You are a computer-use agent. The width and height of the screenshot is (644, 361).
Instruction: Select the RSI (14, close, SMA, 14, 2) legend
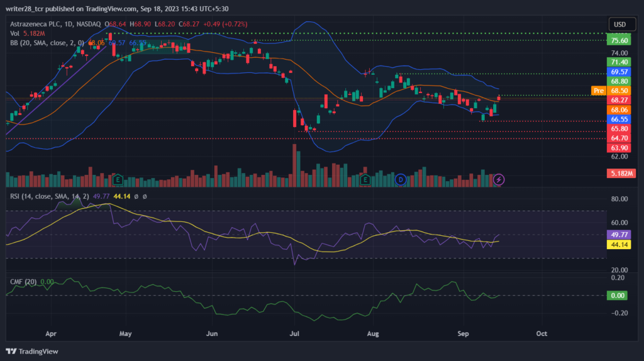(x=49, y=196)
